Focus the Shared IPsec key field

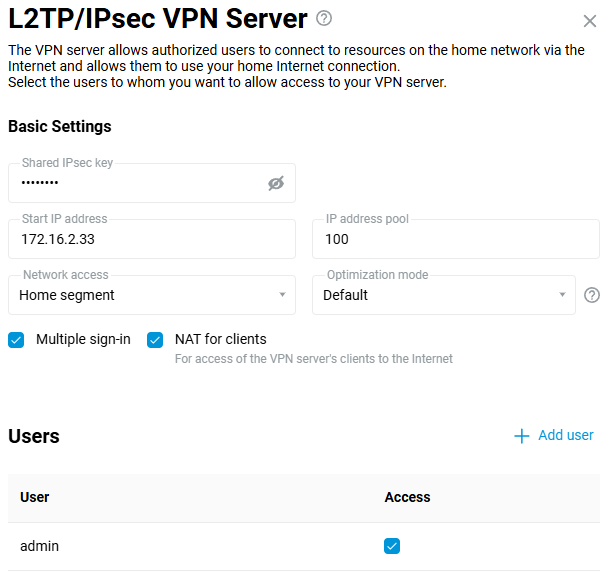point(140,183)
